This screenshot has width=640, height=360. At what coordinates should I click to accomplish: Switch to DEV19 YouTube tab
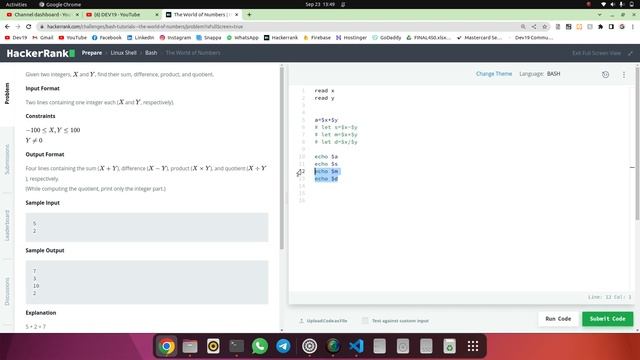point(122,14)
